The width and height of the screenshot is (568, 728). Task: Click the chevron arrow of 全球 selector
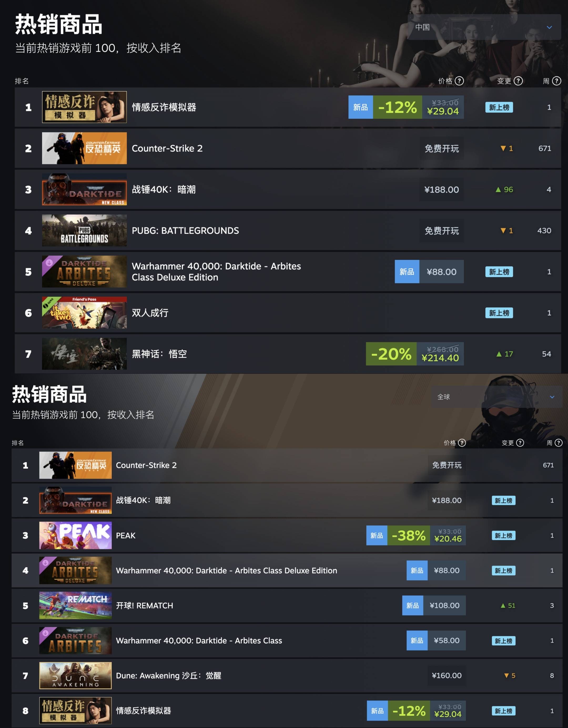coord(552,397)
